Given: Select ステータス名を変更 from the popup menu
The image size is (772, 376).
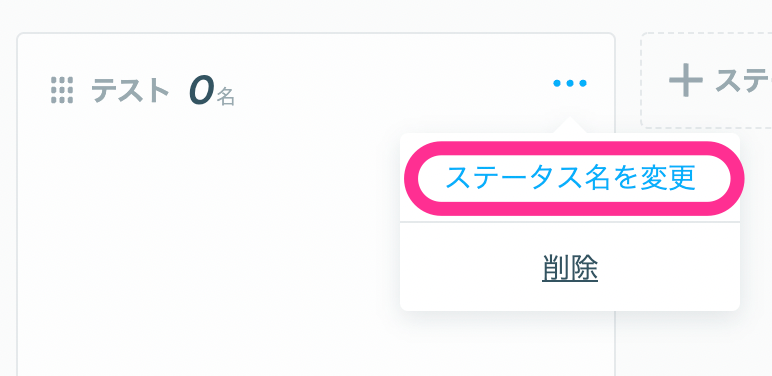Looking at the screenshot, I should point(570,178).
